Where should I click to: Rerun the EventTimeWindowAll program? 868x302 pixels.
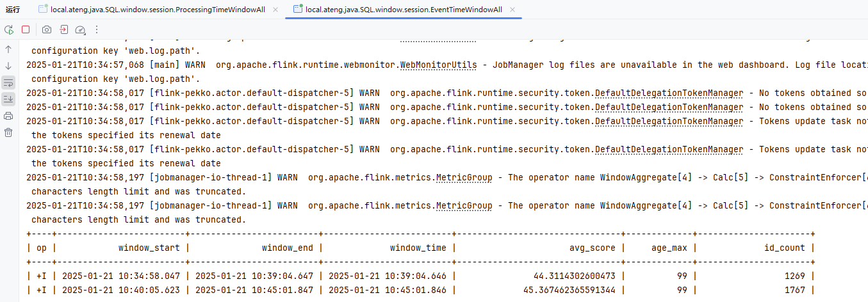9,29
